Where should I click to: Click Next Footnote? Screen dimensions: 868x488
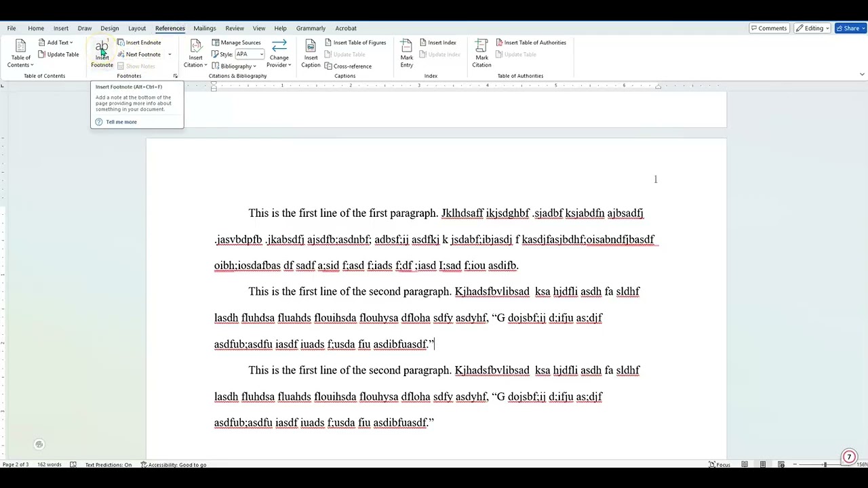(x=138, y=54)
